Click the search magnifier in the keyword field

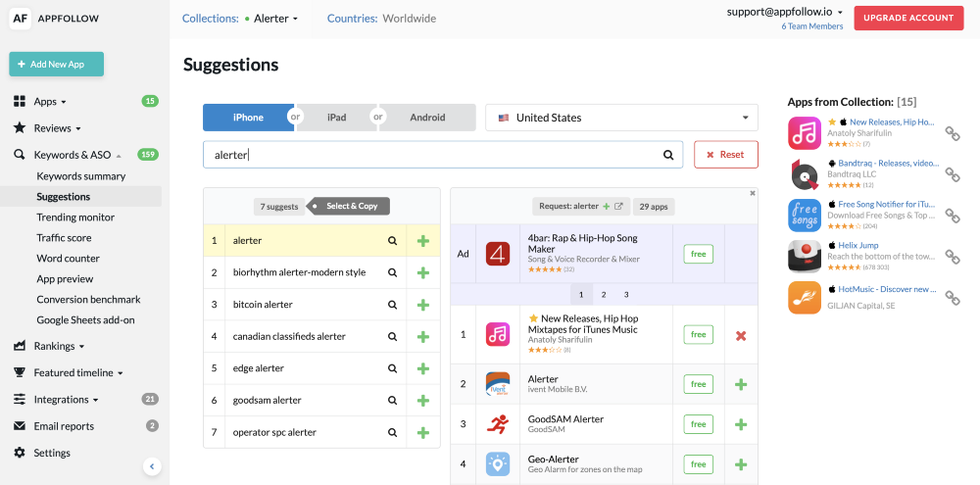coord(668,155)
